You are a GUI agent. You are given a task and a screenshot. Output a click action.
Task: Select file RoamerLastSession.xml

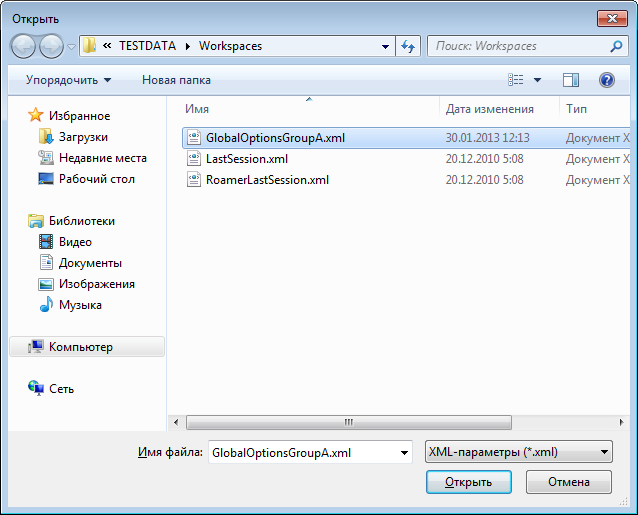pyautogui.click(x=267, y=180)
